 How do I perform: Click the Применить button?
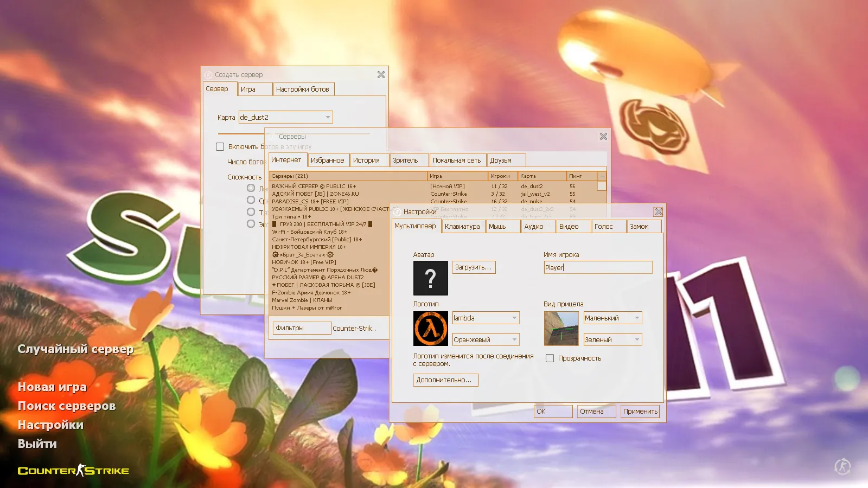[640, 411]
